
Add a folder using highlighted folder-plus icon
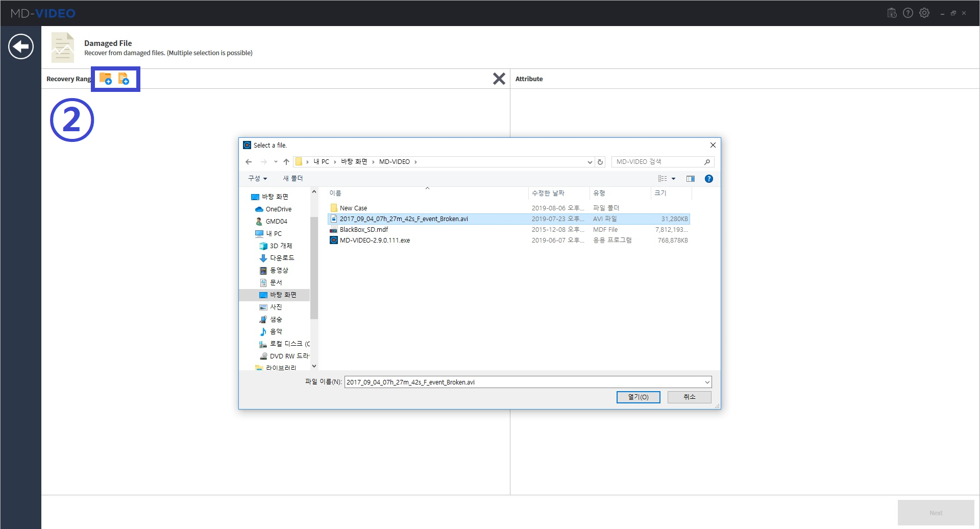click(106, 79)
